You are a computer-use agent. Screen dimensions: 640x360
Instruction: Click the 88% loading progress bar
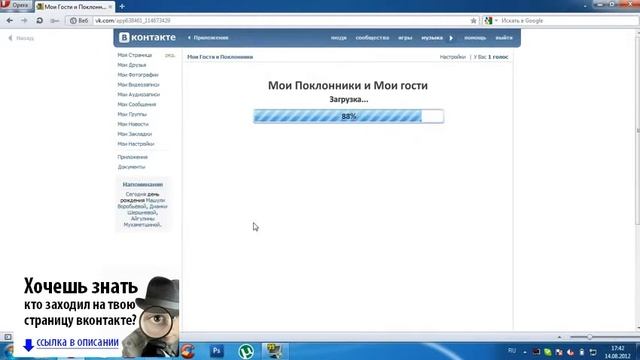pos(349,116)
